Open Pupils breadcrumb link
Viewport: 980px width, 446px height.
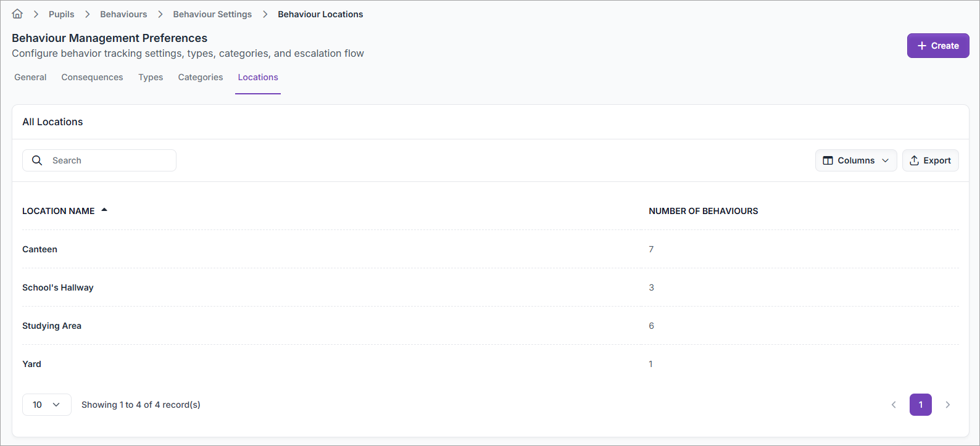coord(61,14)
